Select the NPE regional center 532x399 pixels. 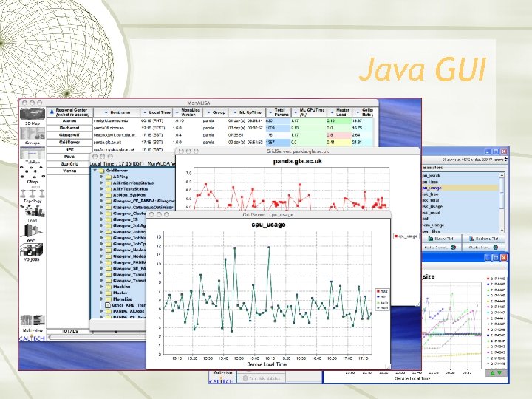(x=69, y=149)
